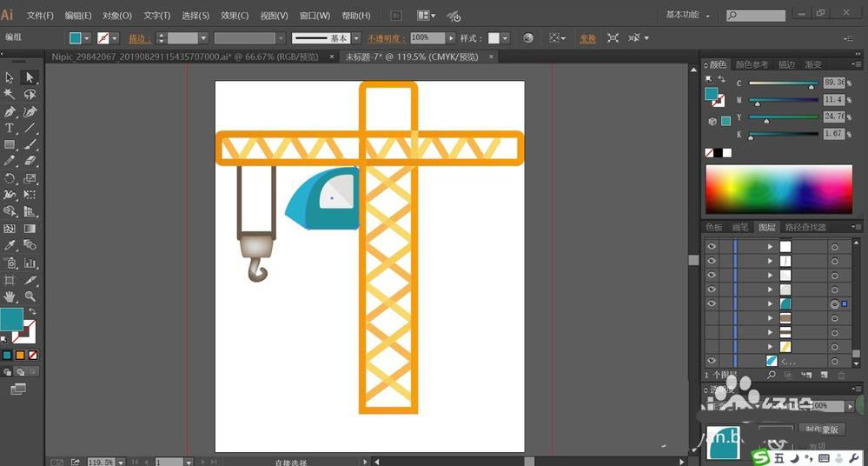This screenshot has height=466, width=868.
Task: Click the K value input field
Action: click(x=833, y=134)
